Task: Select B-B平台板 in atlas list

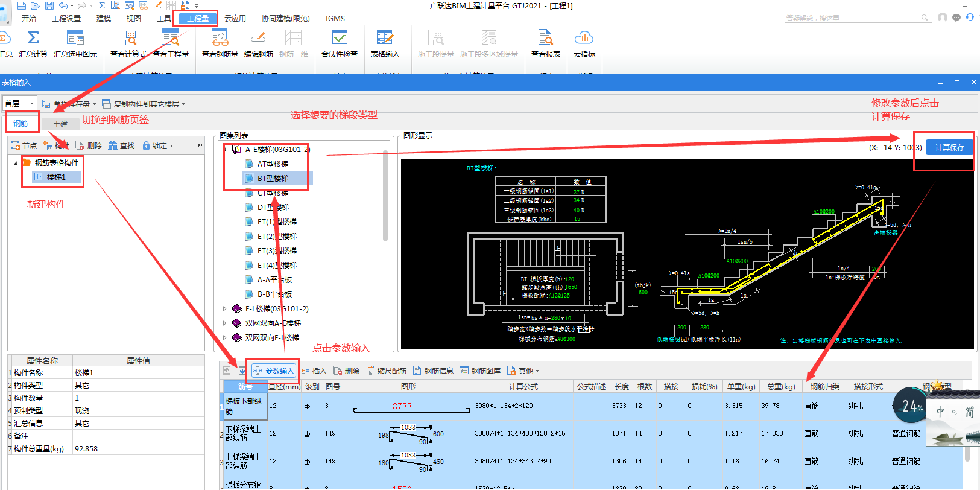Action: pyautogui.click(x=274, y=294)
